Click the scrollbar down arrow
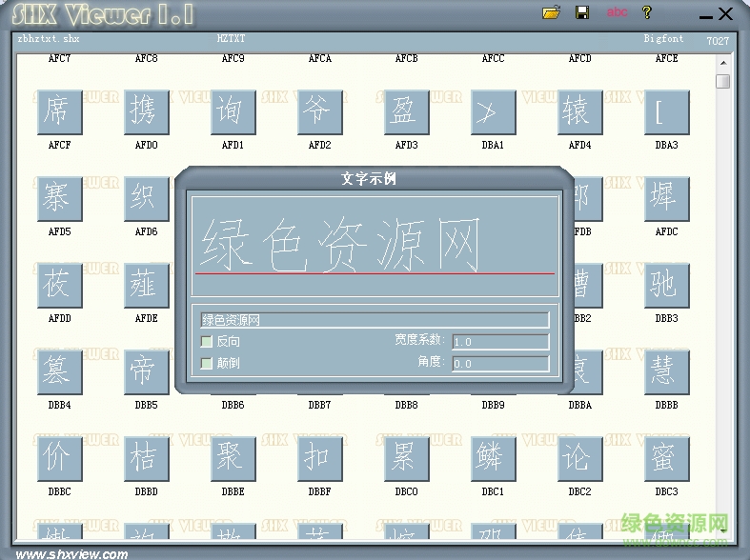 pos(723,530)
